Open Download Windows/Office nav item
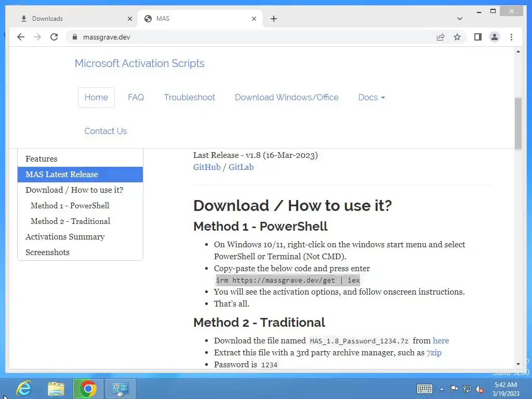The width and height of the screenshot is (532, 399). coord(287,97)
